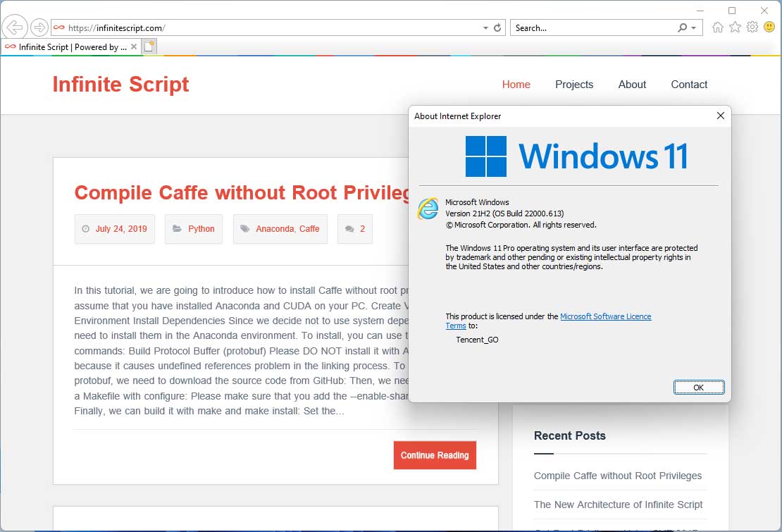Click the folder icon beside Python

coord(177,228)
